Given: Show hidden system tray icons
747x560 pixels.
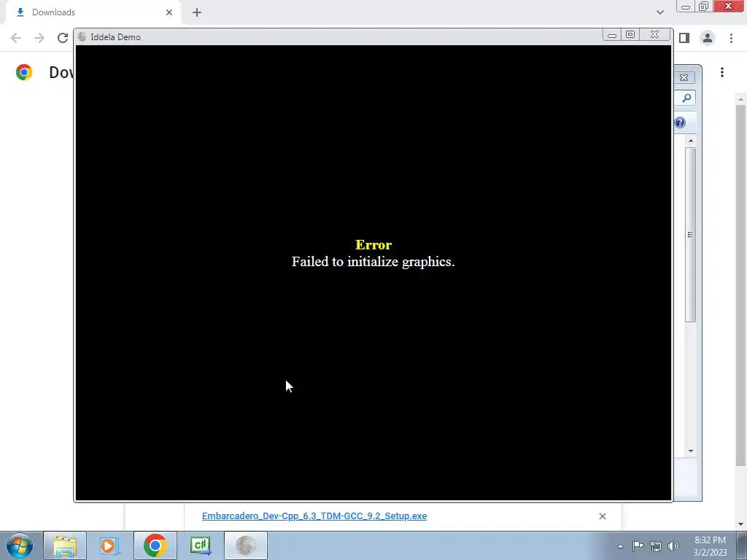Looking at the screenshot, I should click(x=620, y=546).
